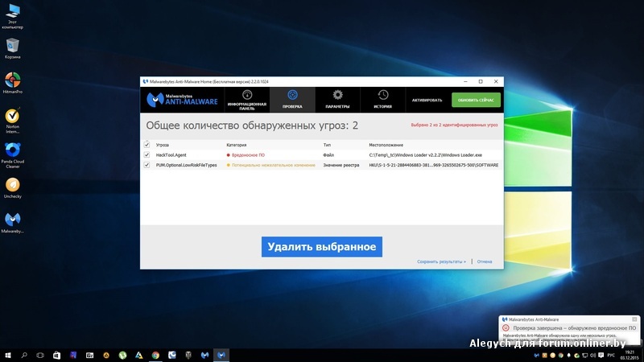Select the HackTool.Agent threat name

click(x=171, y=155)
